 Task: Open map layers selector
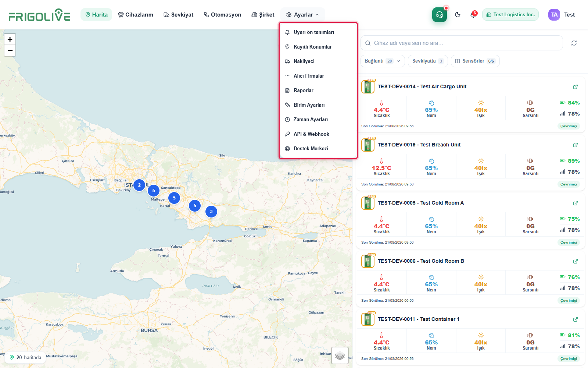coord(340,355)
